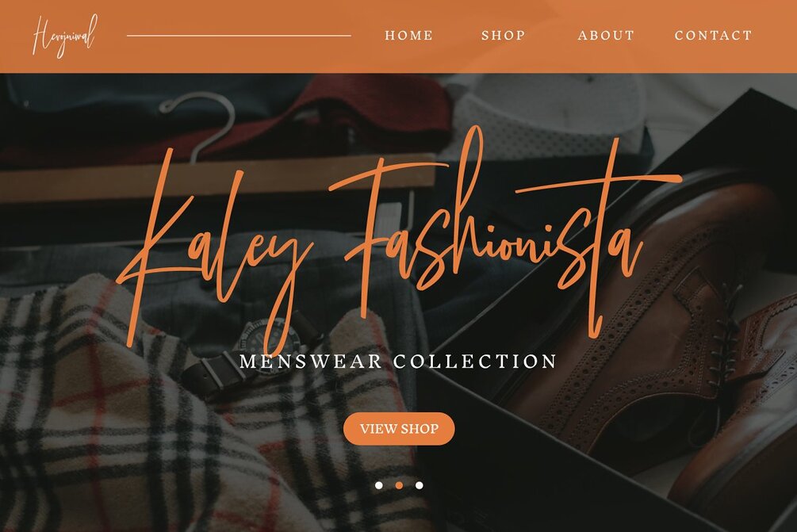Click the MENSWEAR COLLECTION subtitle text
797x532 pixels.
(398, 362)
